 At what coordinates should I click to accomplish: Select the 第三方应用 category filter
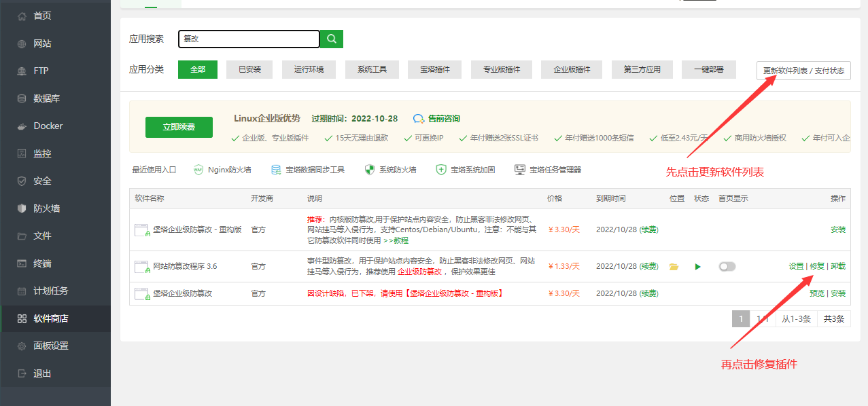click(642, 69)
